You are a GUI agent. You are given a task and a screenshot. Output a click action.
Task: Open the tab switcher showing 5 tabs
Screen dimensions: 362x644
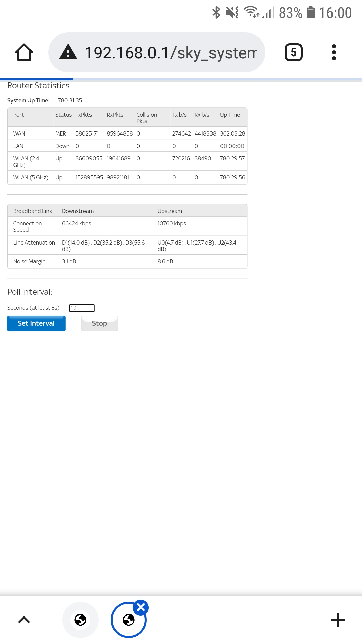pos(293,52)
